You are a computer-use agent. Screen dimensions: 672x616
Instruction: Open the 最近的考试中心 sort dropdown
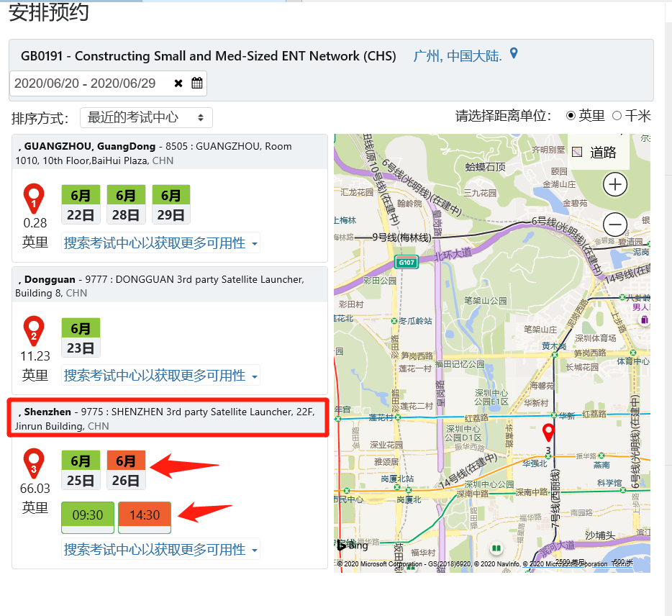pos(145,117)
